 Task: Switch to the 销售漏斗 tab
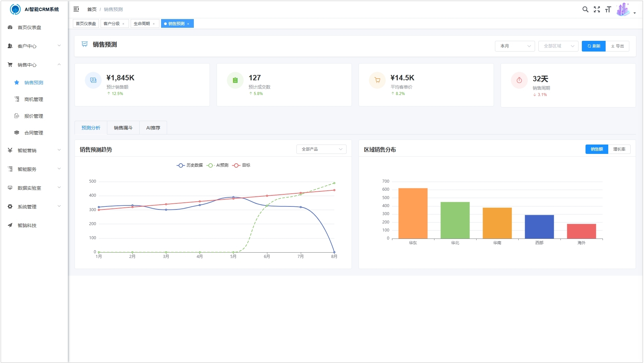tap(123, 128)
